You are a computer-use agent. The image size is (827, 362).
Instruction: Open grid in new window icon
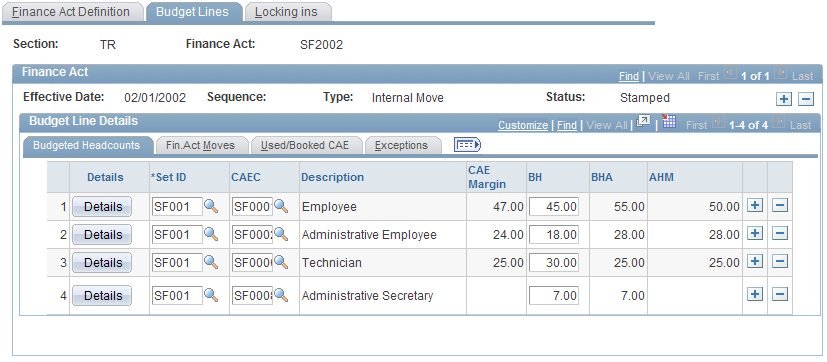(x=643, y=122)
